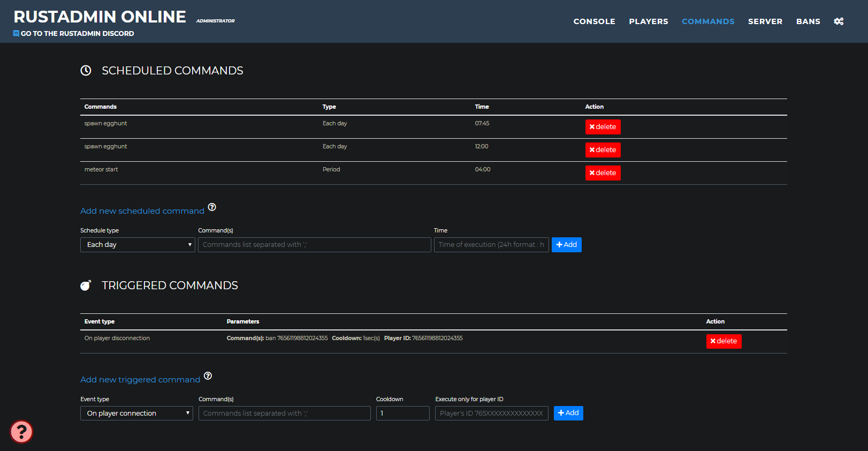Select the COMMANDS nav item
Image resolution: width=868 pixels, height=451 pixels.
[708, 21]
